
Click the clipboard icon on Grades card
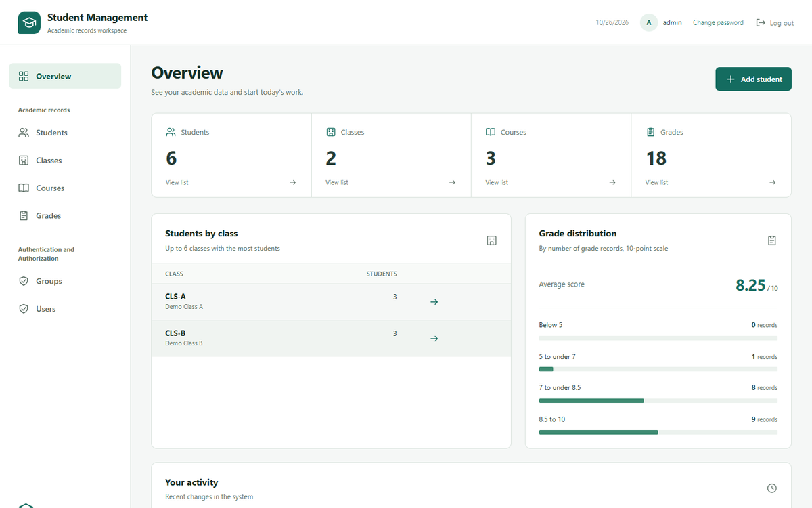click(650, 132)
